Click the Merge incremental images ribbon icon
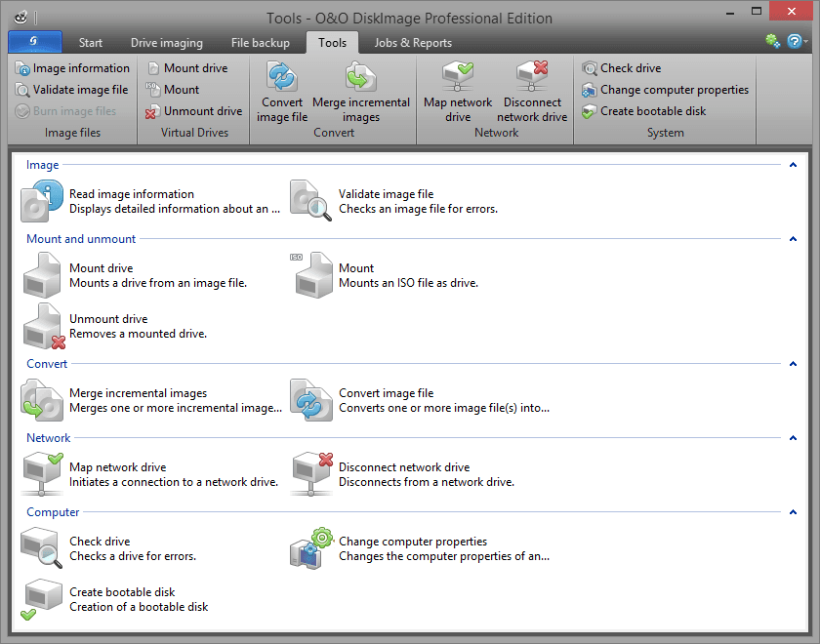The height and width of the screenshot is (644, 820). click(x=361, y=77)
